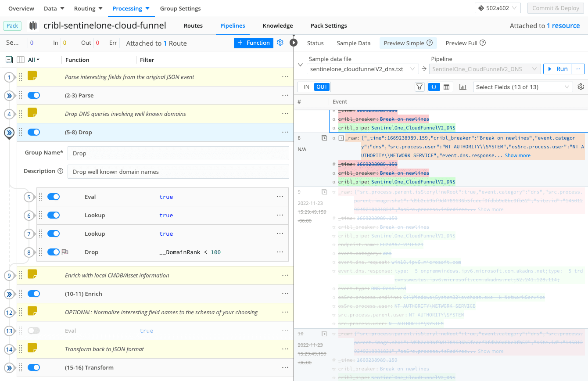Viewport: 588px width, 381px height.
Task: Open the event filter icon in preview
Action: 419,86
